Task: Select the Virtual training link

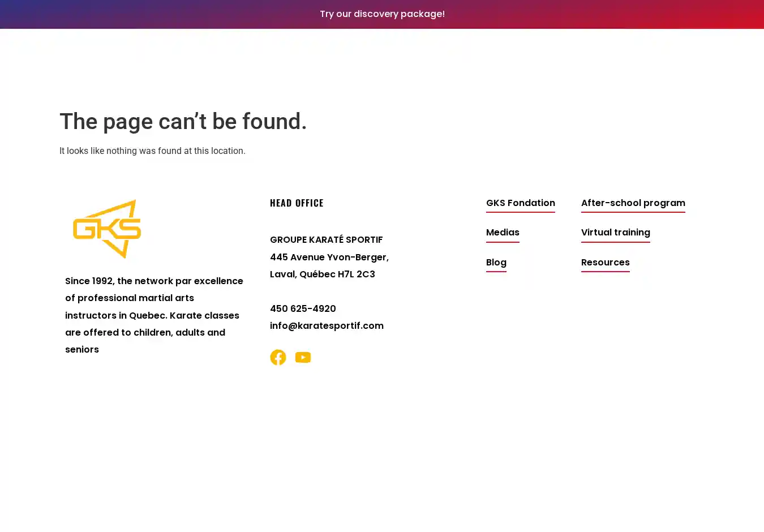Action: pyautogui.click(x=615, y=233)
